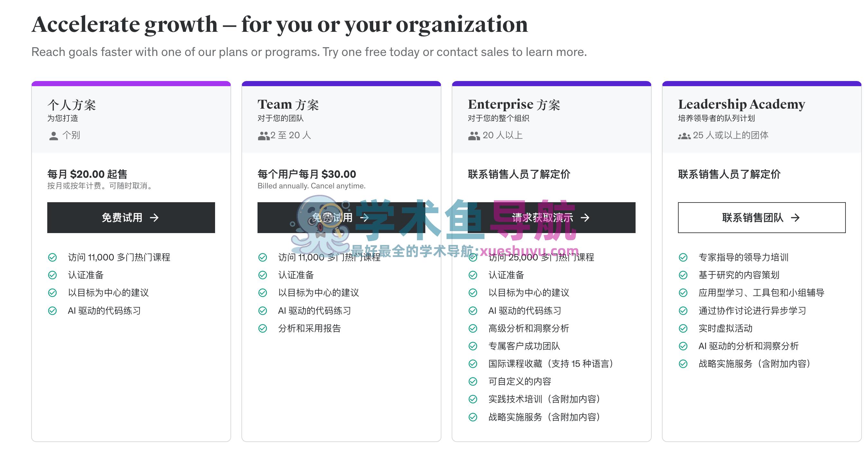Click the checkmark beside 实时虚拟活动
Screen dimensions: 868x452
[683, 328]
